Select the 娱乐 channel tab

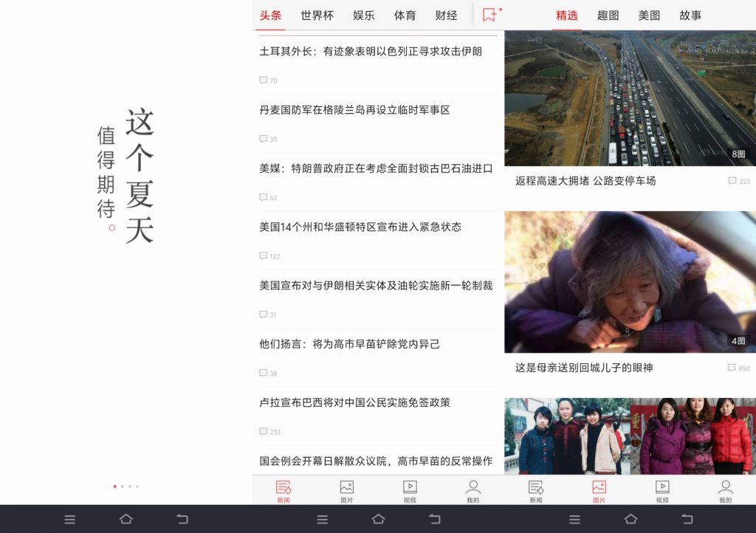[x=363, y=16]
